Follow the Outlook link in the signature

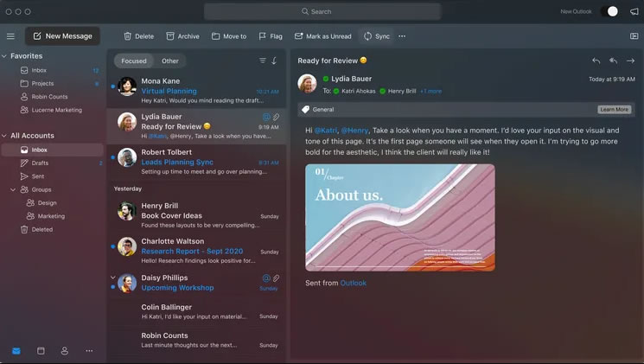(x=354, y=283)
